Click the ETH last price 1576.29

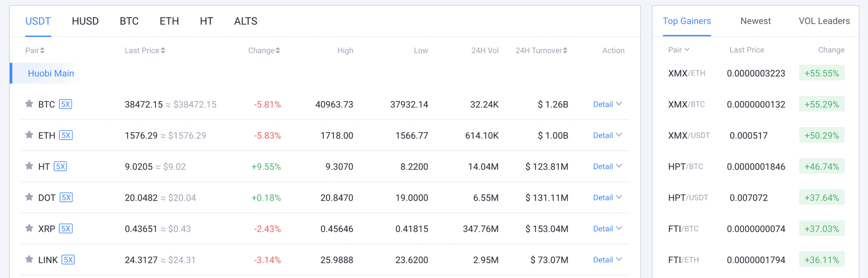141,135
